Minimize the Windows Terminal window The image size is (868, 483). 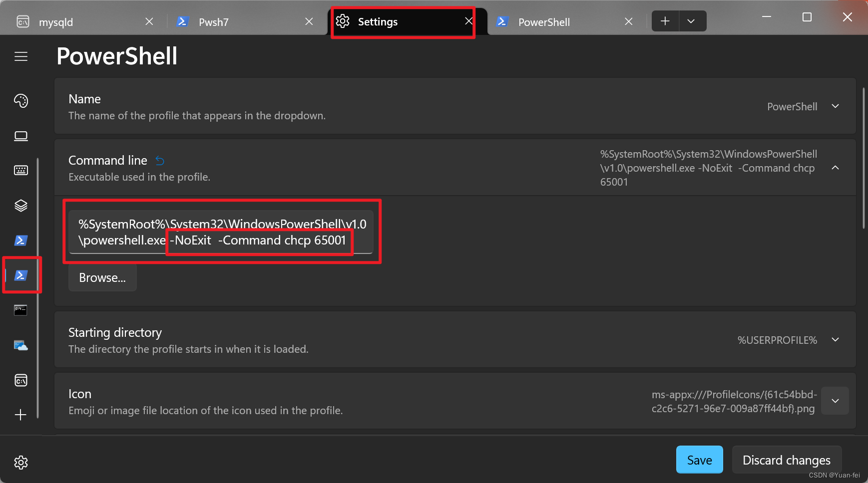point(767,17)
